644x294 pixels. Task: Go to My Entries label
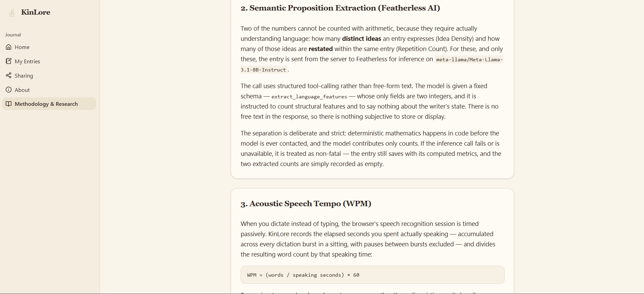28,62
